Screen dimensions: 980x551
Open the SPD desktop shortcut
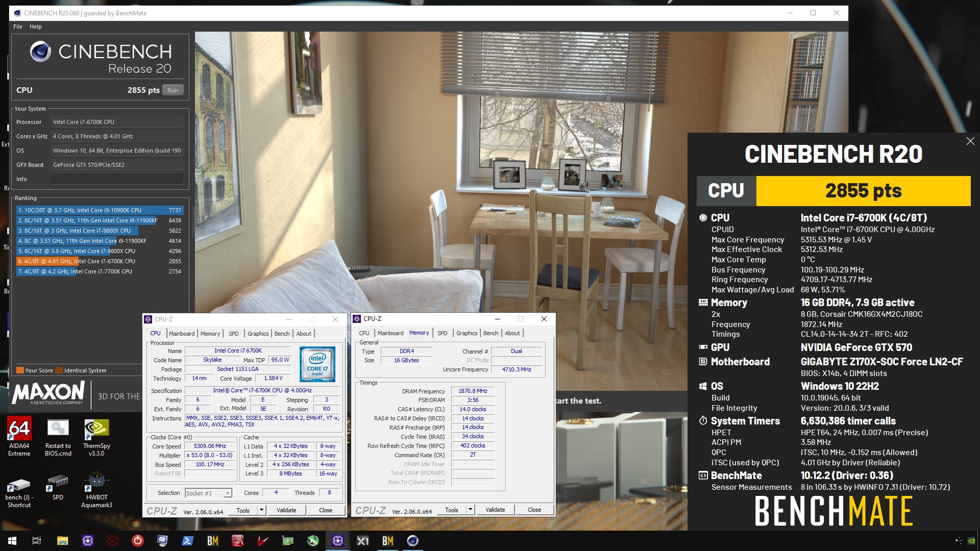[x=58, y=487]
